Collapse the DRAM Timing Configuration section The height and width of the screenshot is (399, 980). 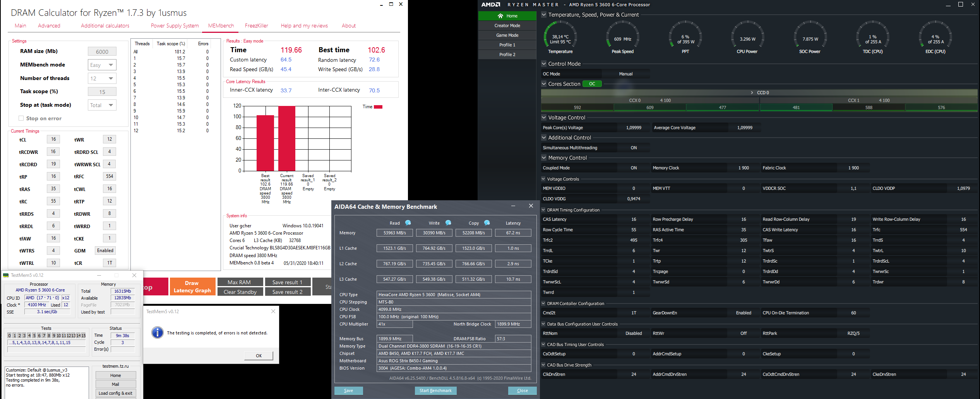[x=543, y=210]
